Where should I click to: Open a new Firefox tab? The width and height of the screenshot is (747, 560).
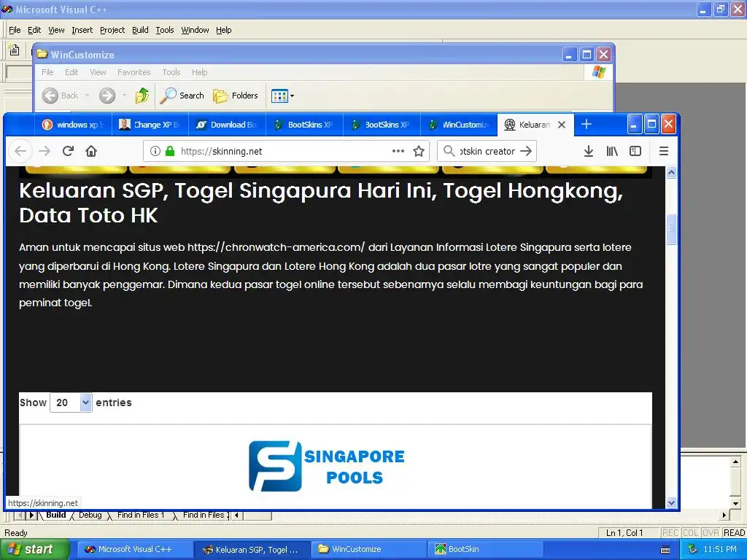pyautogui.click(x=587, y=124)
